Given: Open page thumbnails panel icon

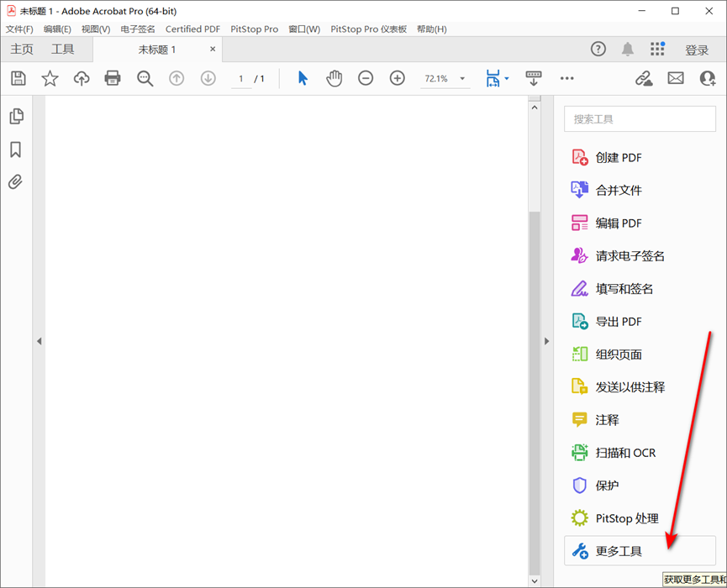Looking at the screenshot, I should click(x=16, y=116).
